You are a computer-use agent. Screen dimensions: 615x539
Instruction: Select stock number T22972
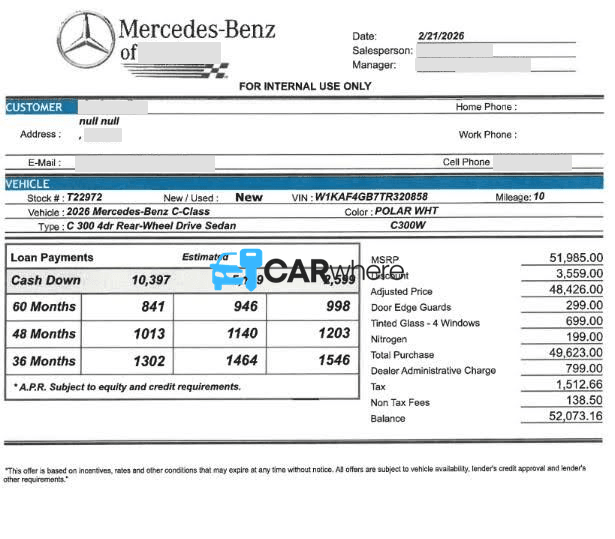(85, 199)
